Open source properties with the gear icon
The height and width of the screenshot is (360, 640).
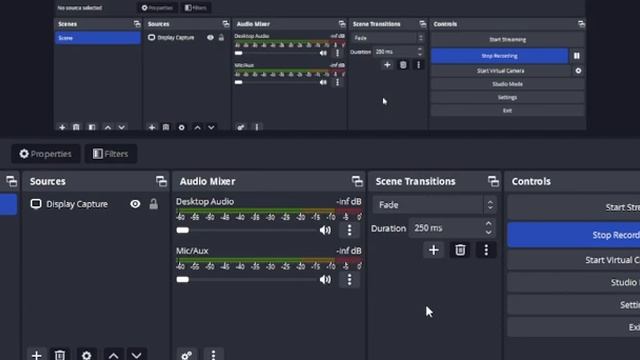pos(87,355)
